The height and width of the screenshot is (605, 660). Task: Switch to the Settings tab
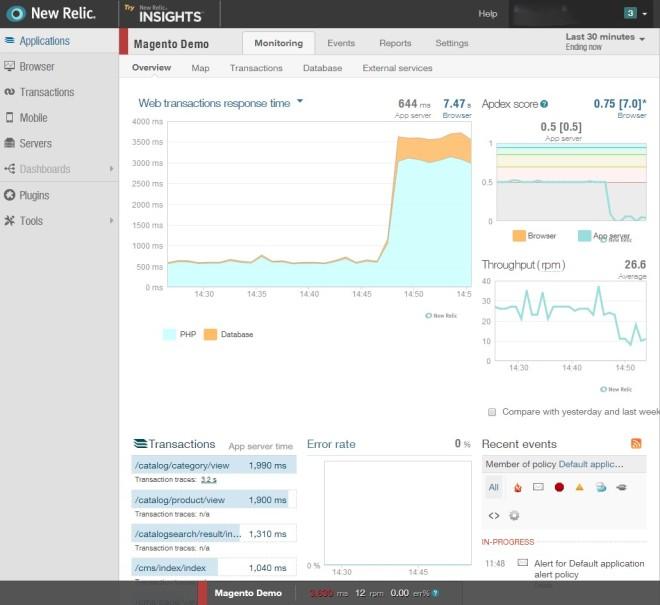(452, 43)
